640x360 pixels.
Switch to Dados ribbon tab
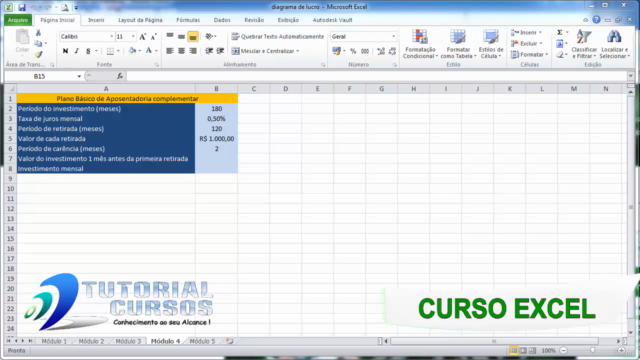pyautogui.click(x=222, y=20)
